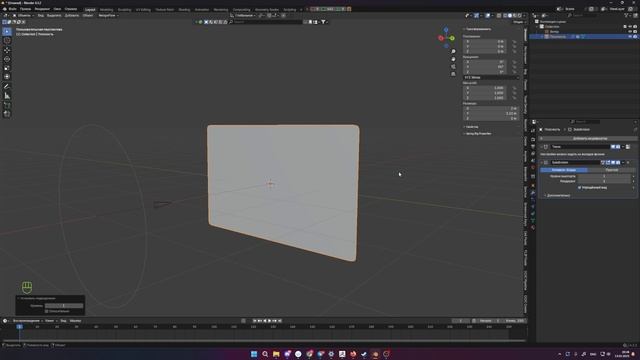Viewport: 640px width, 360px height.
Task: Jump to timeline start button
Action: [255, 321]
